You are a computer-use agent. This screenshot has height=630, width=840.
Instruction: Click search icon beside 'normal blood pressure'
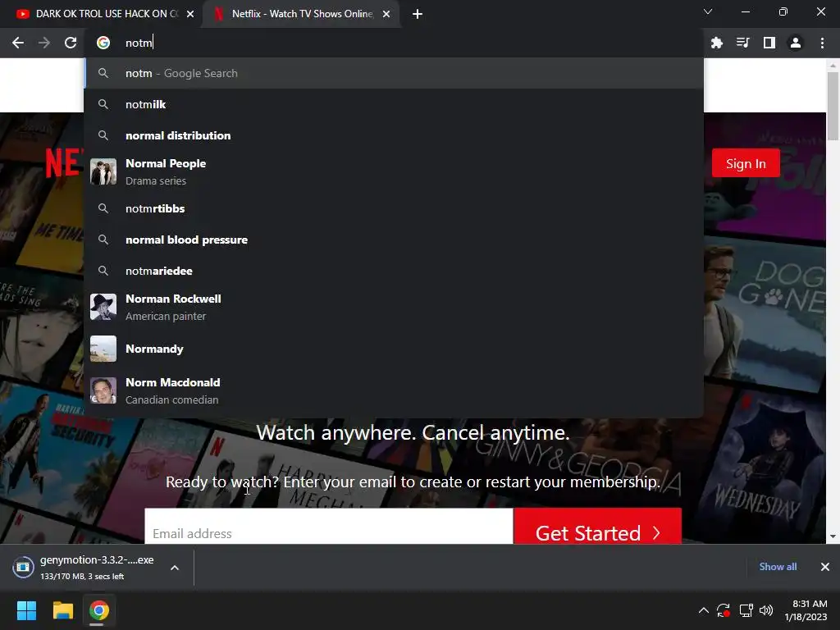tap(103, 240)
